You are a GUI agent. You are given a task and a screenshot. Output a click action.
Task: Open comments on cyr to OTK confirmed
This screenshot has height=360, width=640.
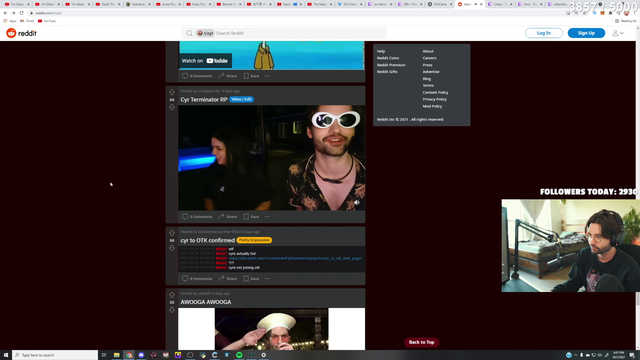click(197, 279)
